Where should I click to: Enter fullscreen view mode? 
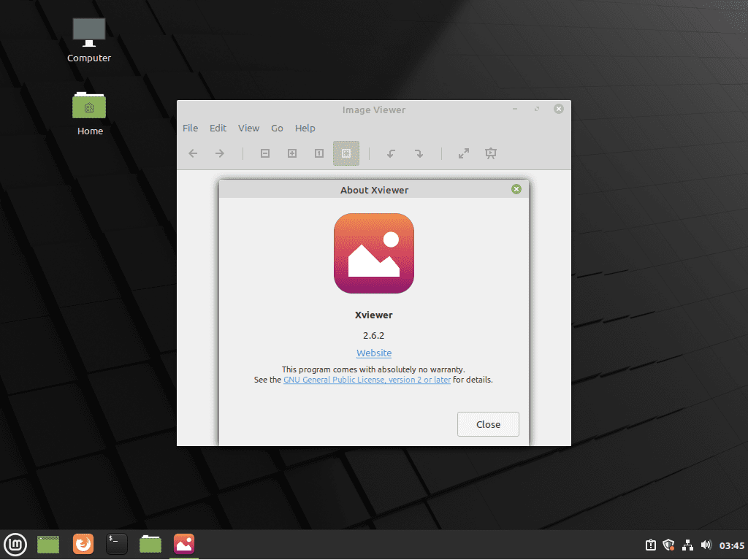(x=463, y=153)
